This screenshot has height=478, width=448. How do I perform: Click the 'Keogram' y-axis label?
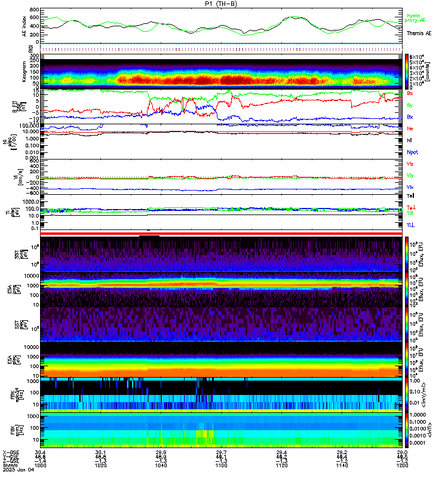pos(24,72)
